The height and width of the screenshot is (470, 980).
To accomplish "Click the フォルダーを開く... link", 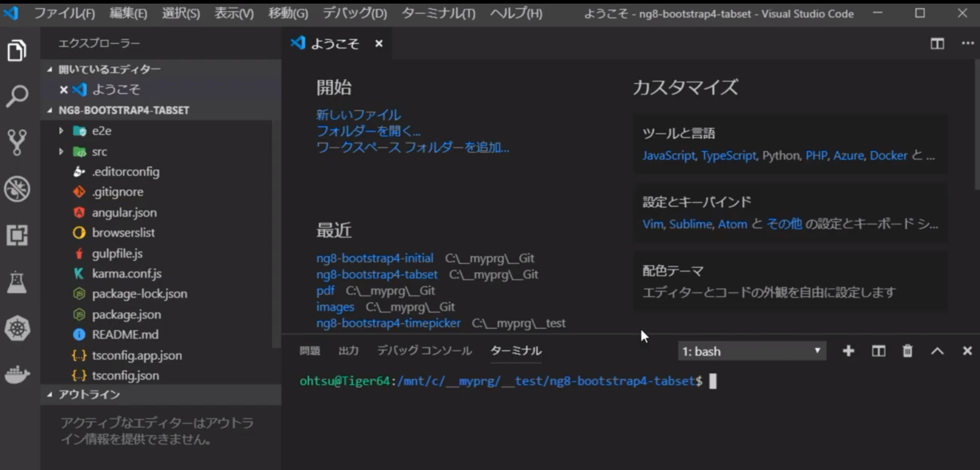I will pyautogui.click(x=368, y=131).
